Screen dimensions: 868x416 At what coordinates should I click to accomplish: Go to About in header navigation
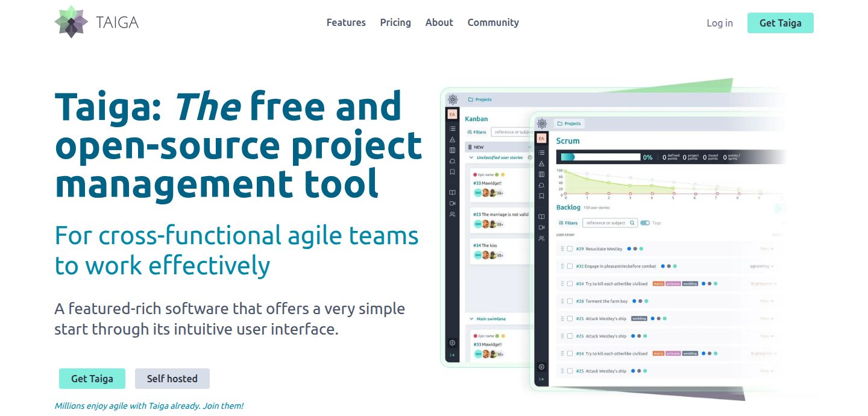click(x=439, y=22)
